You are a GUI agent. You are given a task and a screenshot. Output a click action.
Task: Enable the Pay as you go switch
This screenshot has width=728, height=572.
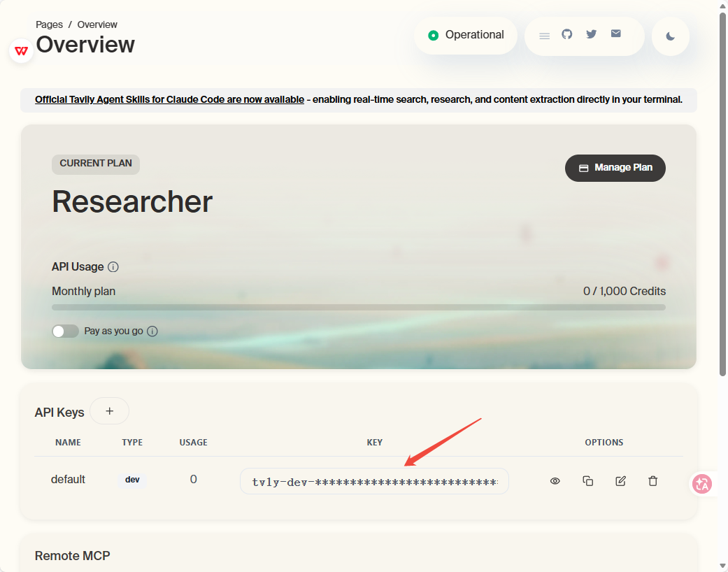tap(65, 331)
